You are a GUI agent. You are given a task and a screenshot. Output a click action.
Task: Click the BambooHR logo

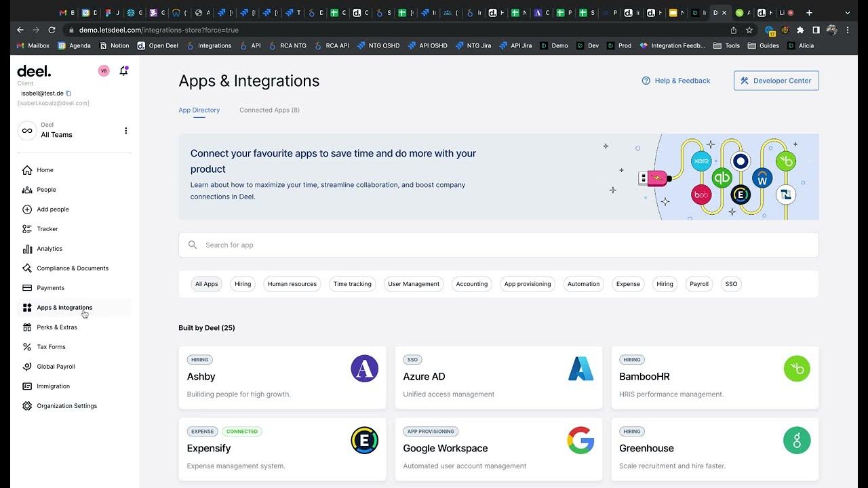(797, 369)
